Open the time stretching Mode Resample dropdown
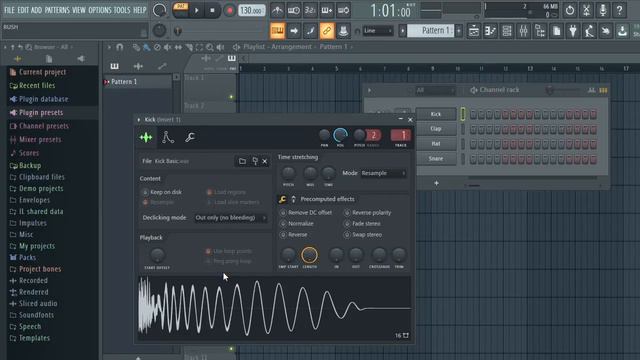The width and height of the screenshot is (640, 360). coord(383,173)
